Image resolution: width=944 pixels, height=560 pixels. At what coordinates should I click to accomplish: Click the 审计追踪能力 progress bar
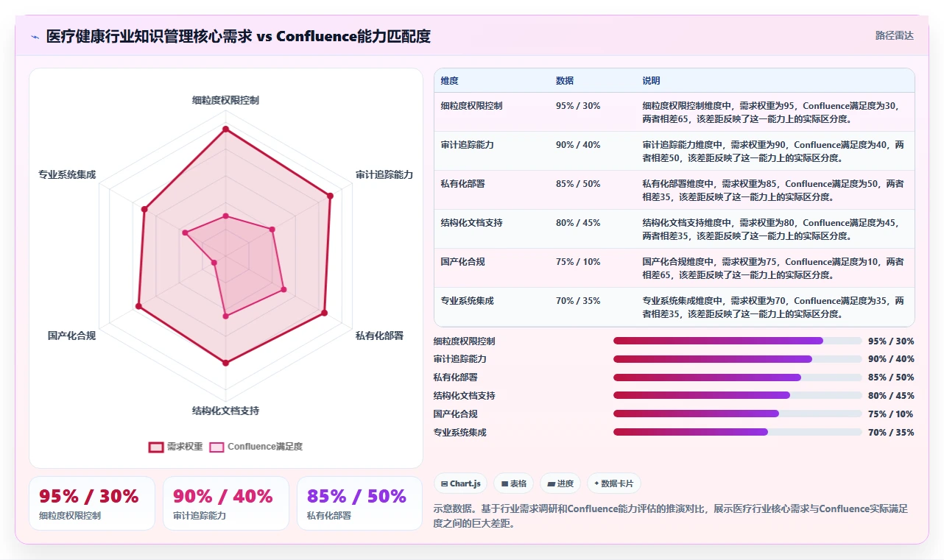[x=737, y=359]
